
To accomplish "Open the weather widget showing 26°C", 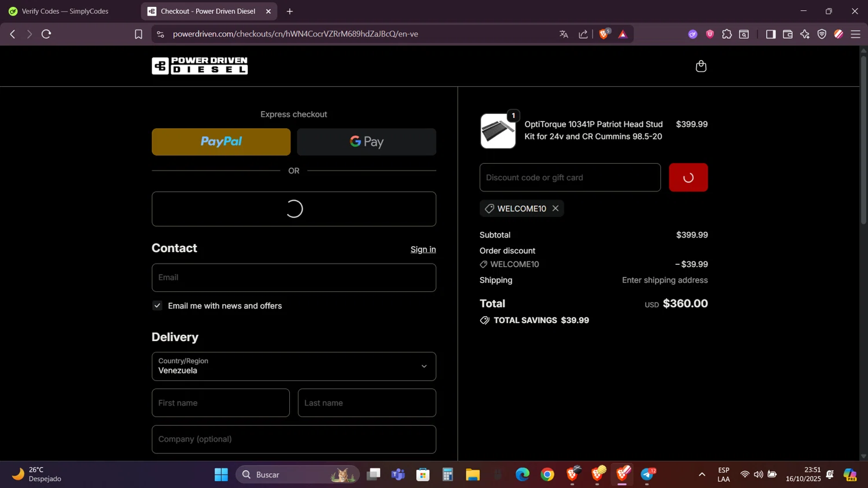I will [36, 474].
